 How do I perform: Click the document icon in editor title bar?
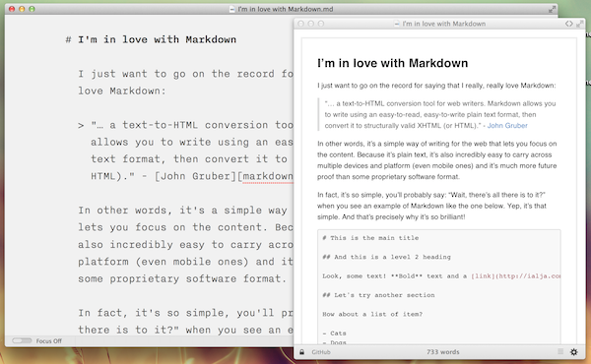232,9
